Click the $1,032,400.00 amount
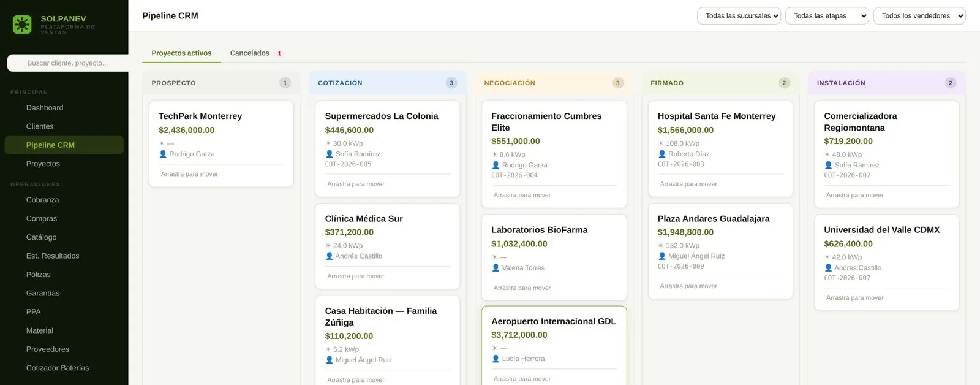Screen dimensions: 980x385 click(519, 244)
